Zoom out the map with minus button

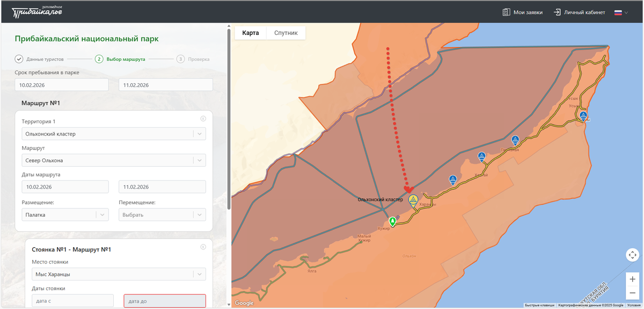[x=633, y=293]
